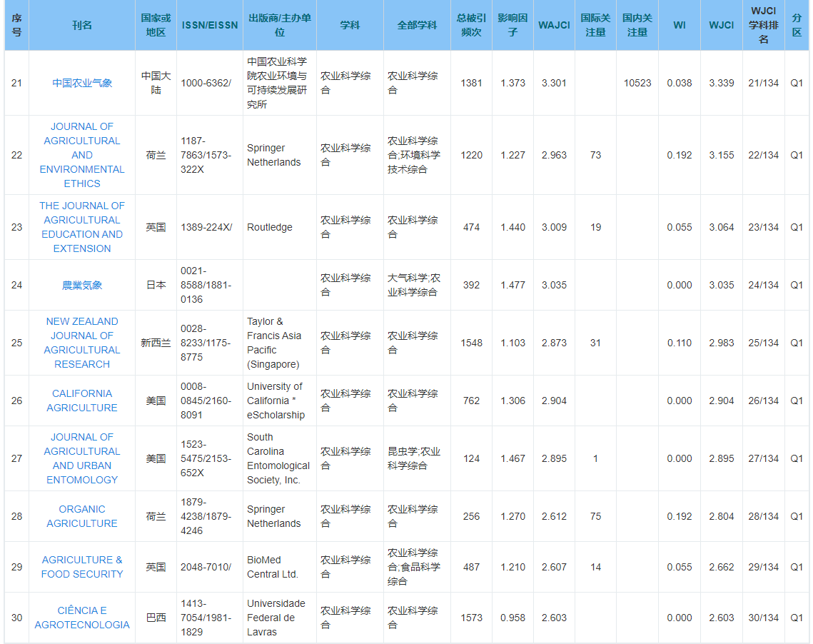Select WI value 0.110

tap(680, 343)
